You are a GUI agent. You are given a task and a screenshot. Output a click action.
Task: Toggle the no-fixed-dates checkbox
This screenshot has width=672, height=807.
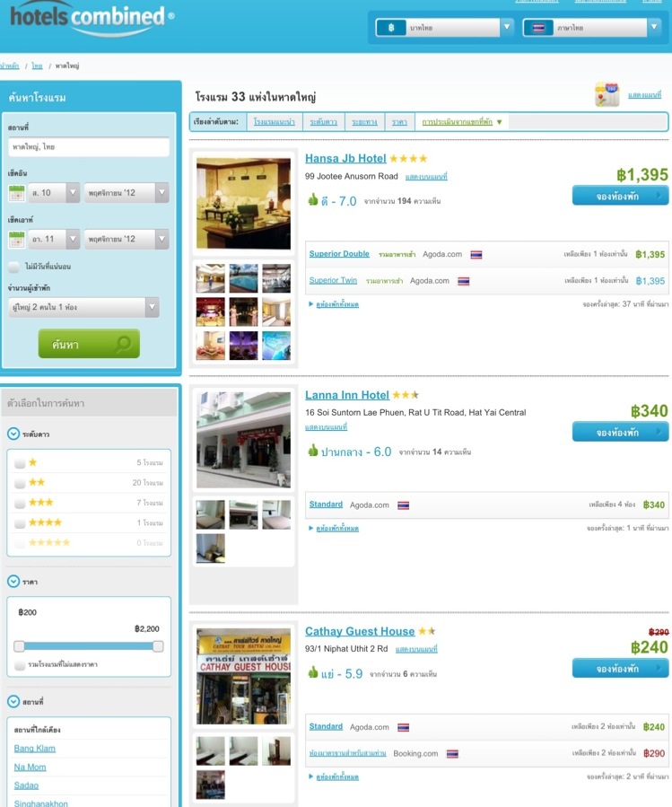coord(13,267)
